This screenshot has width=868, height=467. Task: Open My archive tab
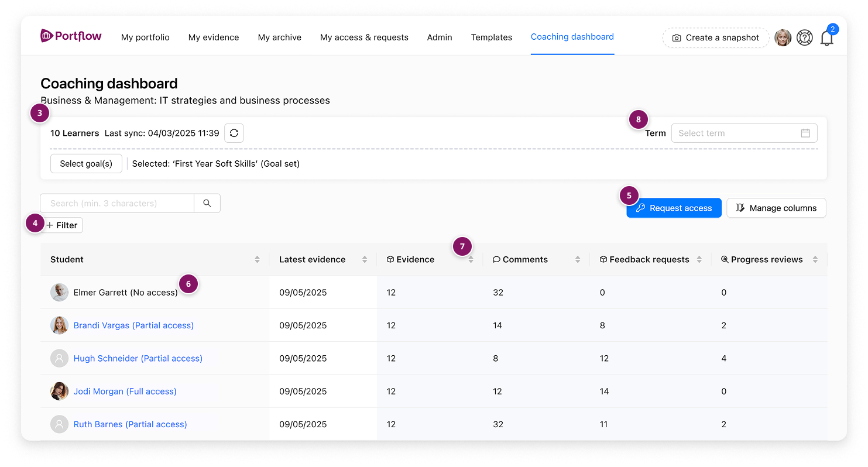coord(280,37)
